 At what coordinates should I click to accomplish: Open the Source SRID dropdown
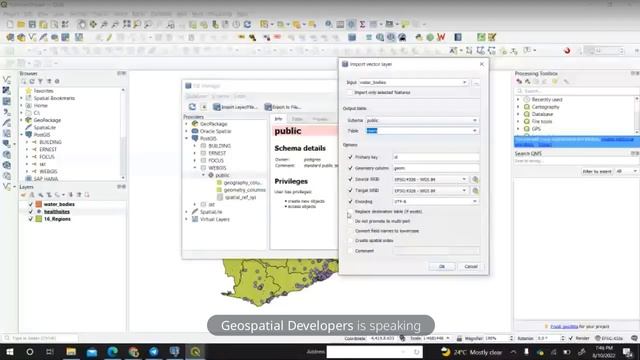click(430, 180)
